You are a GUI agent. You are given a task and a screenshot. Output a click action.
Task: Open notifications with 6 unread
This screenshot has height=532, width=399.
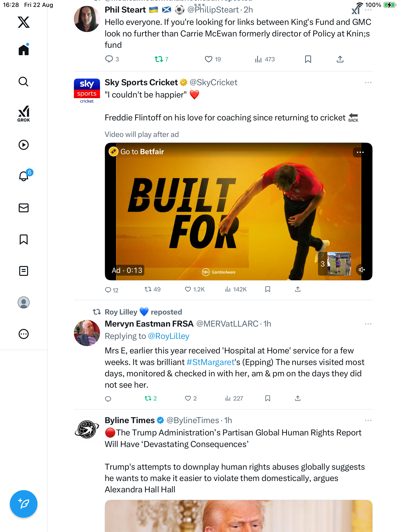coord(24,176)
